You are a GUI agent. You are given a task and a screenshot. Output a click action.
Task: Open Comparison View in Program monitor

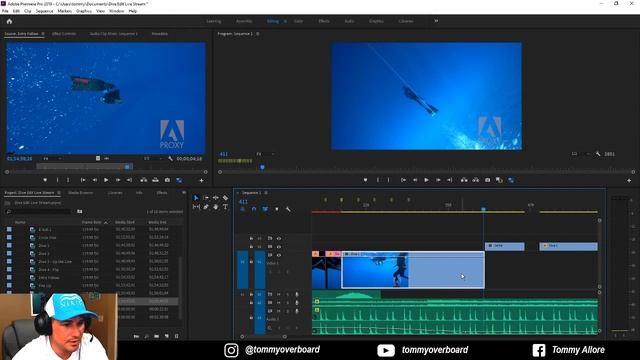pos(499,180)
